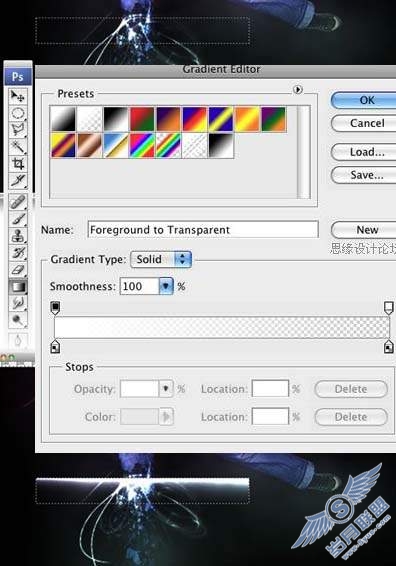
Task: Choose the Orange Yellow Orange preset
Action: 248,119
